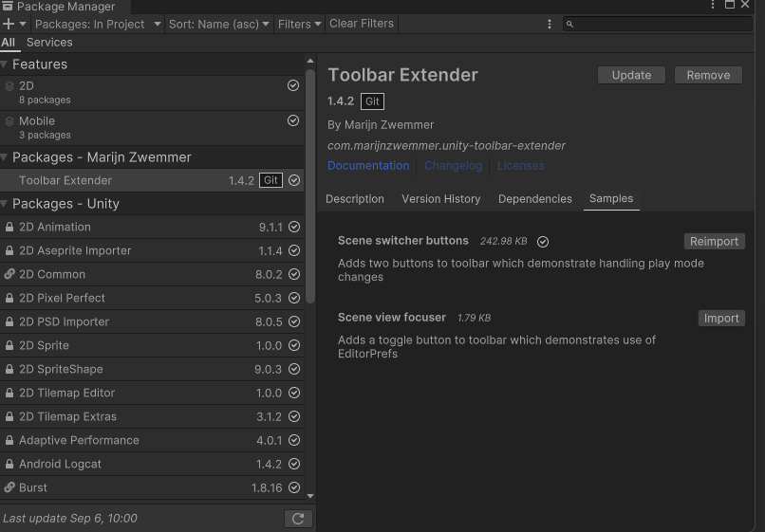
Task: Click the Mobile feature layers icon
Action: (x=9, y=121)
